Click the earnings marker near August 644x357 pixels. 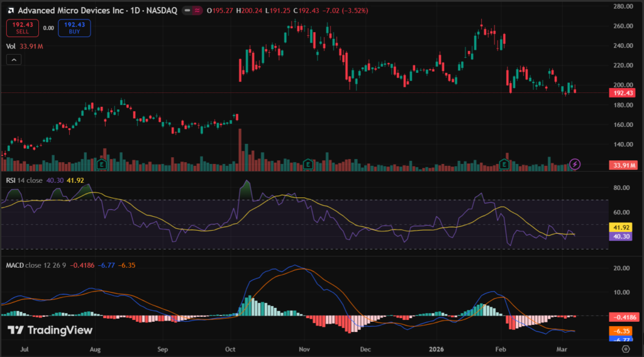tap(101, 164)
